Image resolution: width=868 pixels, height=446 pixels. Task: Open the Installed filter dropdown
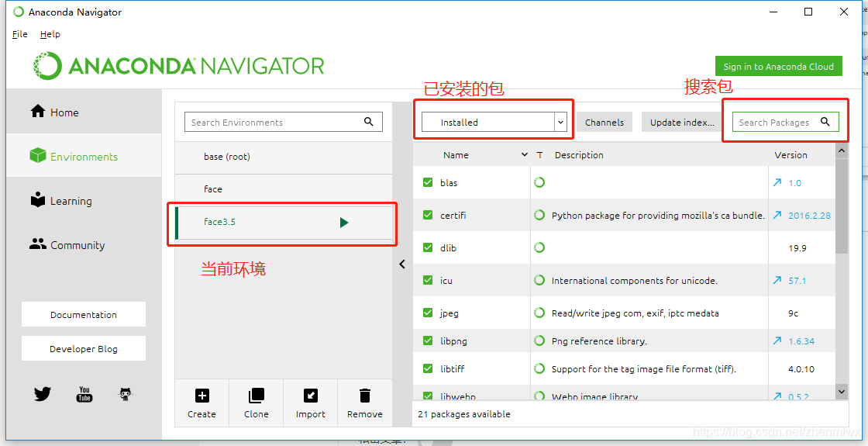pos(494,122)
